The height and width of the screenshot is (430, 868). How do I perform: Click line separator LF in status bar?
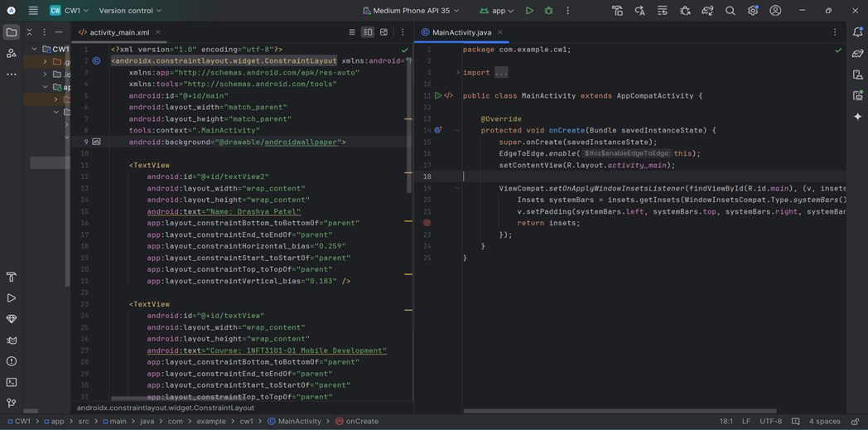(746, 421)
